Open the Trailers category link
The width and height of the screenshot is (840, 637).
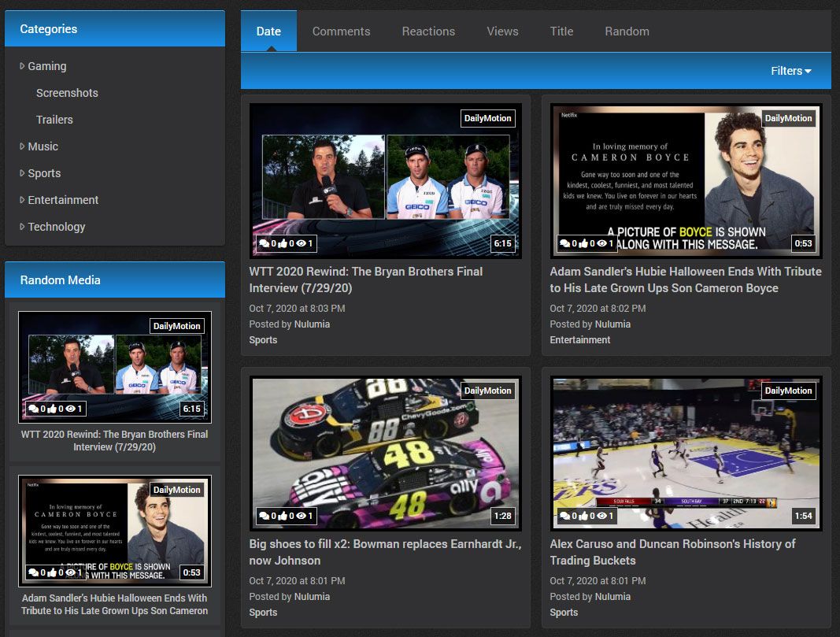[x=54, y=120]
